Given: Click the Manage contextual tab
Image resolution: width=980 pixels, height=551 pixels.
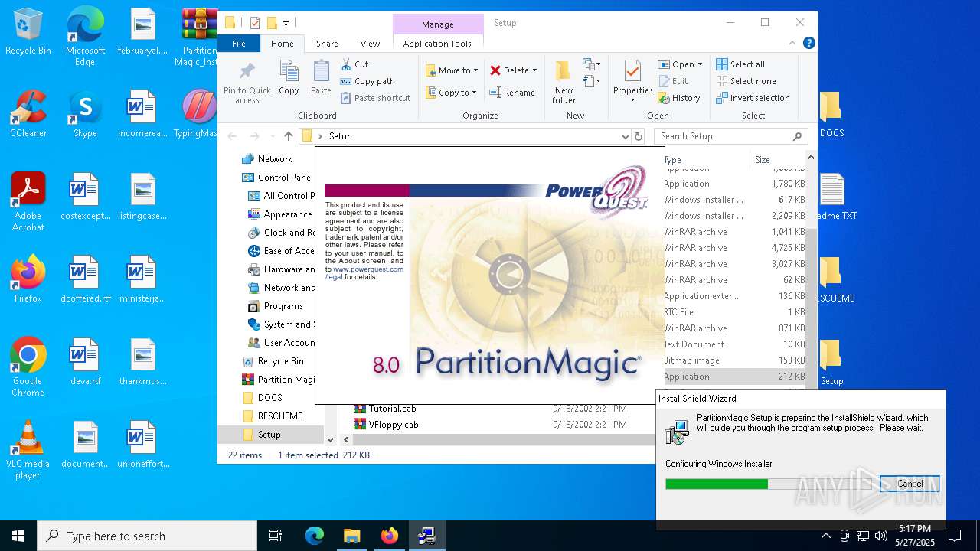Looking at the screenshot, I should click(438, 24).
